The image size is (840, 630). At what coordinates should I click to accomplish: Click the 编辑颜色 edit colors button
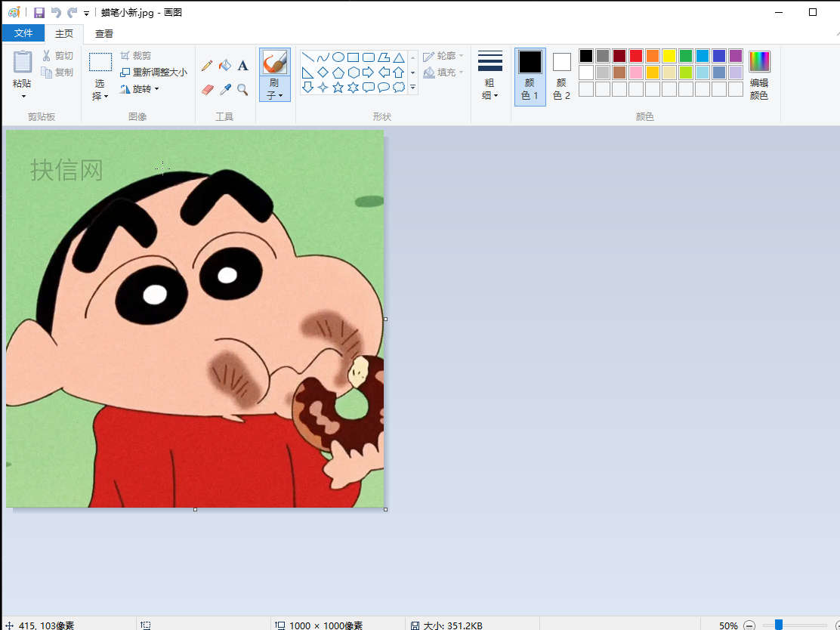[x=759, y=76]
